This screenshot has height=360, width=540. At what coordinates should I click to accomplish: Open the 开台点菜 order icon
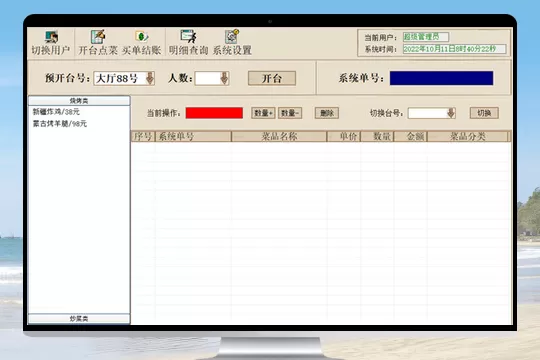coord(98,43)
